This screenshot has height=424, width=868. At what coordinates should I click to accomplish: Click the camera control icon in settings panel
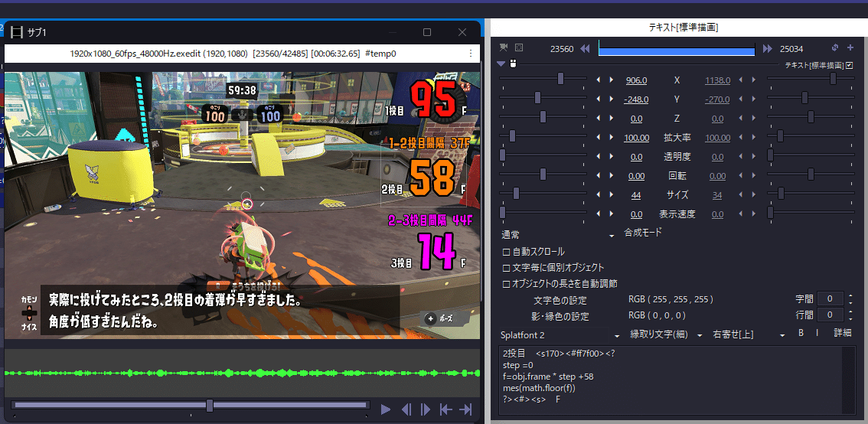(504, 47)
